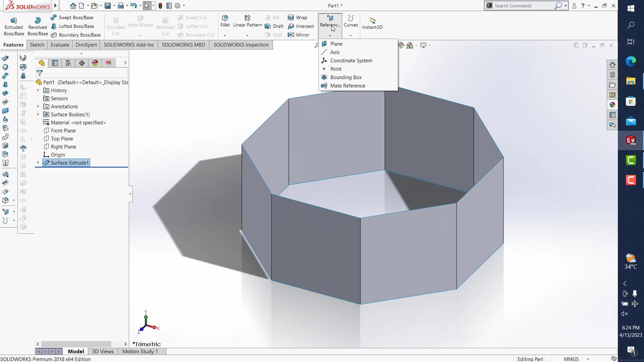This screenshot has height=362, width=644.
Task: Select the Draft tool
Action: [274, 26]
